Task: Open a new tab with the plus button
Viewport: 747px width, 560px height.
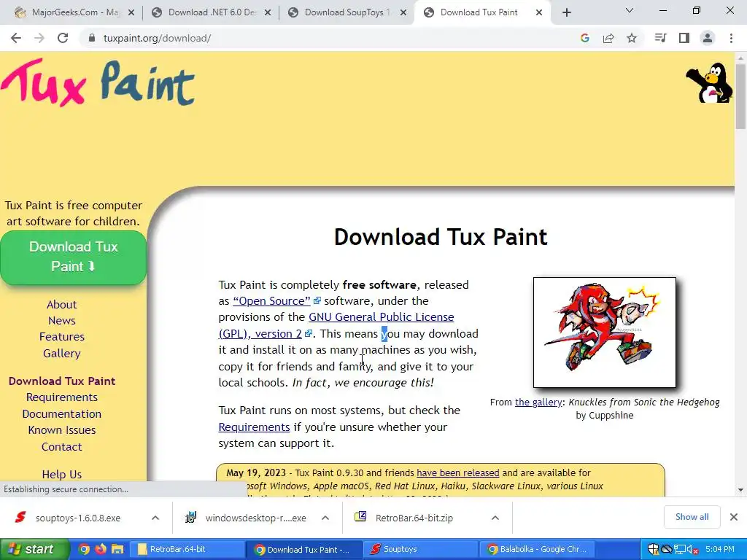Action: [x=566, y=13]
